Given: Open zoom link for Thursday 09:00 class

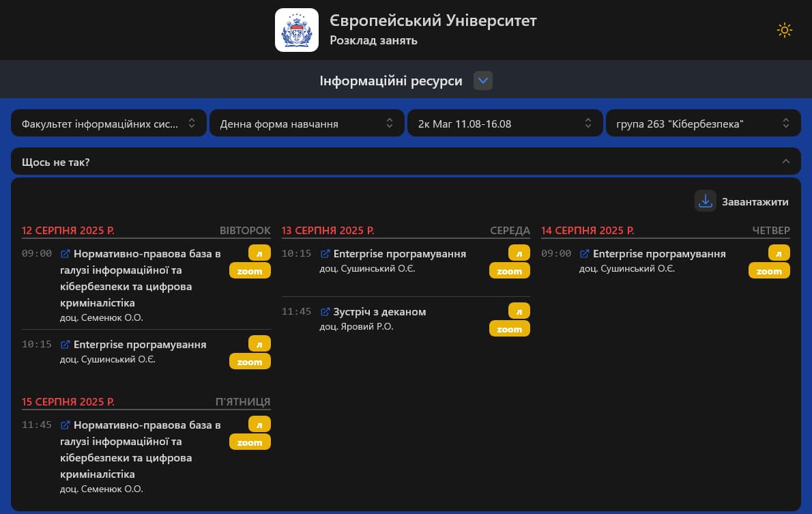Looking at the screenshot, I should click(x=769, y=271).
